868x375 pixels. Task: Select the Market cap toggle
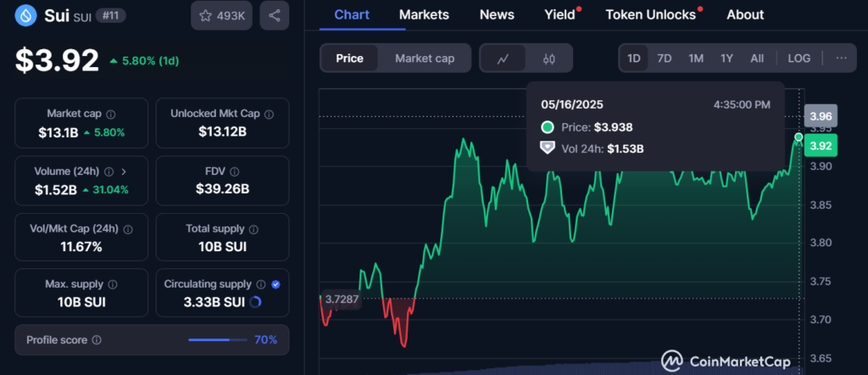425,59
